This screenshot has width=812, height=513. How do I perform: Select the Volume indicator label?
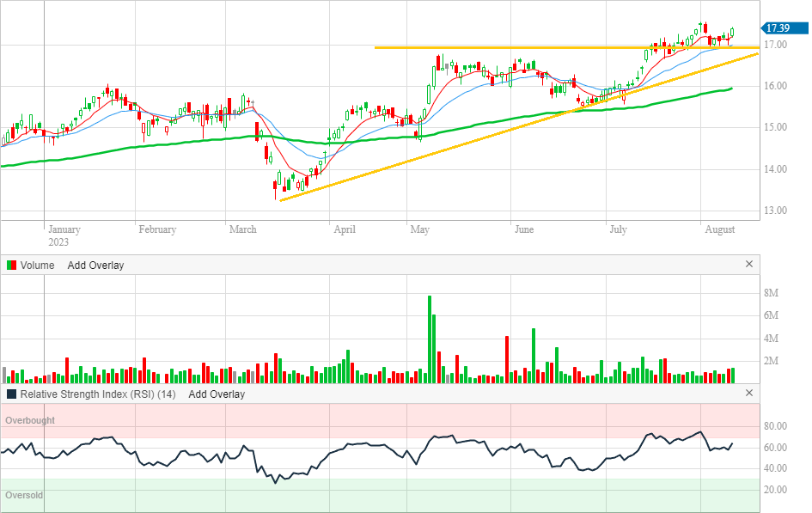coord(37,266)
